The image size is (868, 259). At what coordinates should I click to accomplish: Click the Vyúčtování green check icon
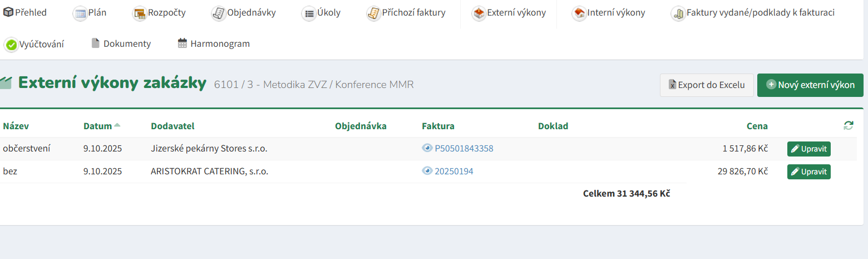click(x=11, y=45)
